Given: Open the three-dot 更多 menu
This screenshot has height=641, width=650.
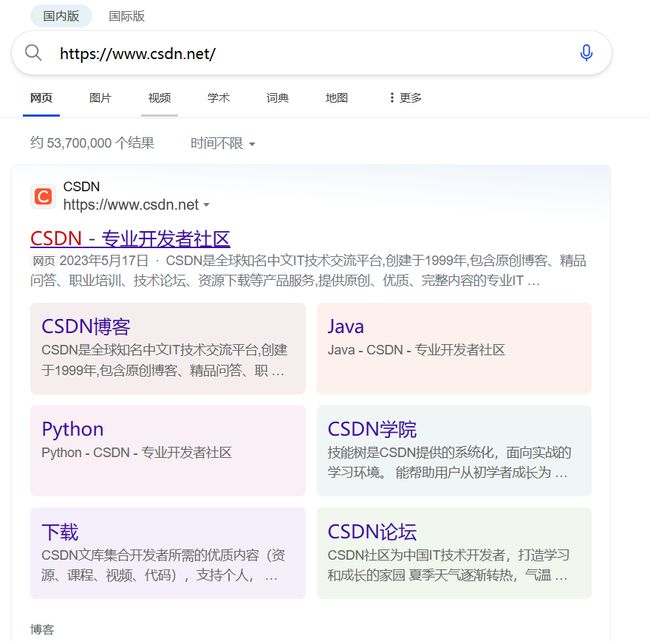Looking at the screenshot, I should (405, 98).
